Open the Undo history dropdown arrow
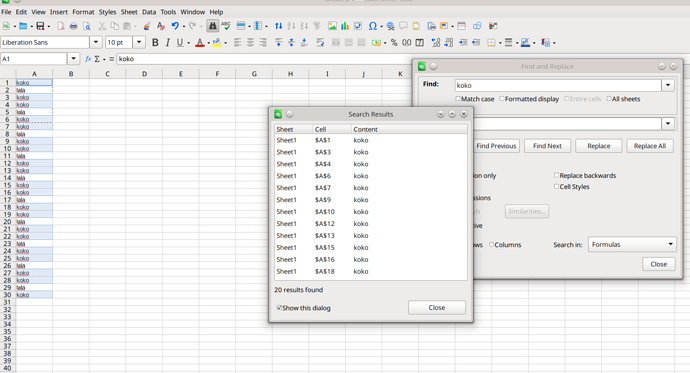Screen dimensions: 690x373 (x=184, y=27)
